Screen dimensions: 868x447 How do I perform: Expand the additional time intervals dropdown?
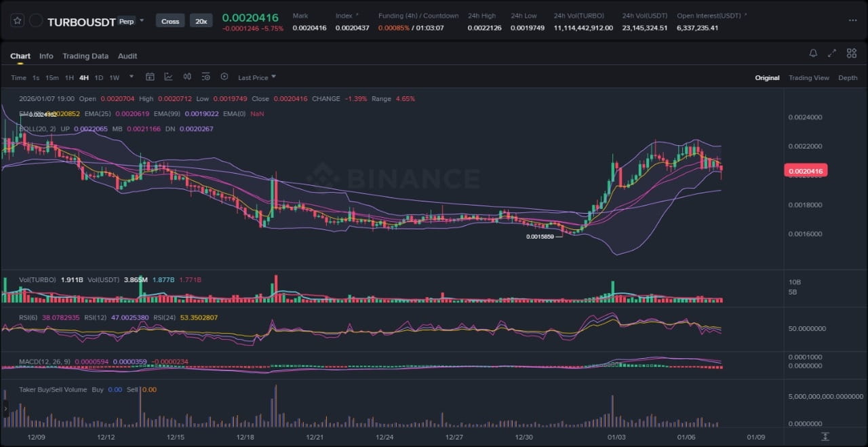point(132,77)
